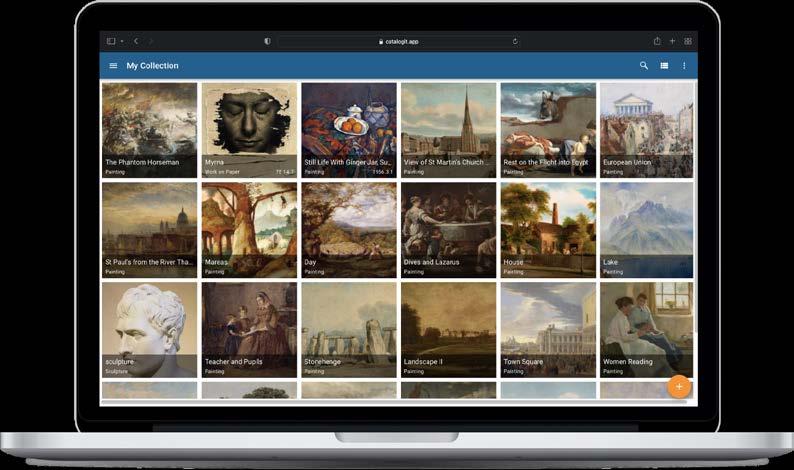The image size is (794, 470).
Task: Go back with browser back arrow
Action: (x=136, y=41)
